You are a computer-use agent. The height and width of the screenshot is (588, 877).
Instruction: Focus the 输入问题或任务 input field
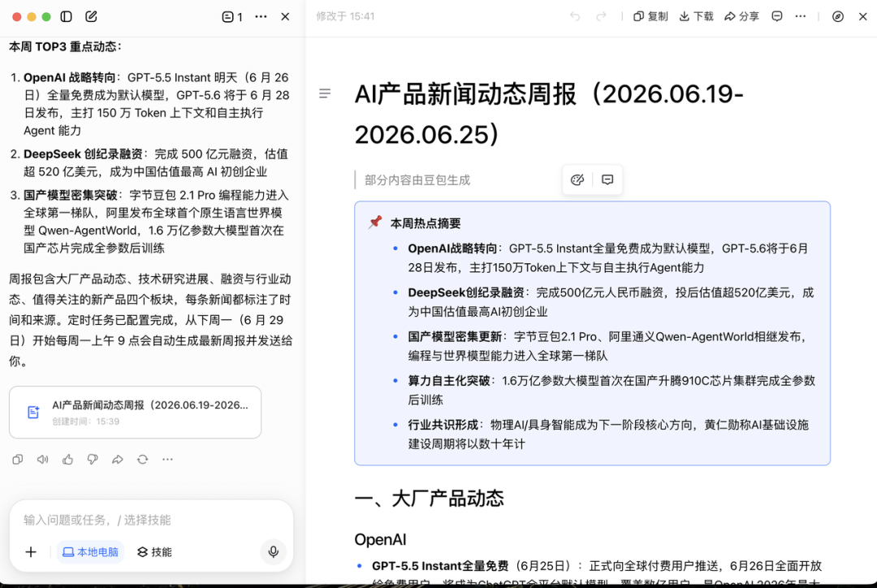[x=151, y=520]
